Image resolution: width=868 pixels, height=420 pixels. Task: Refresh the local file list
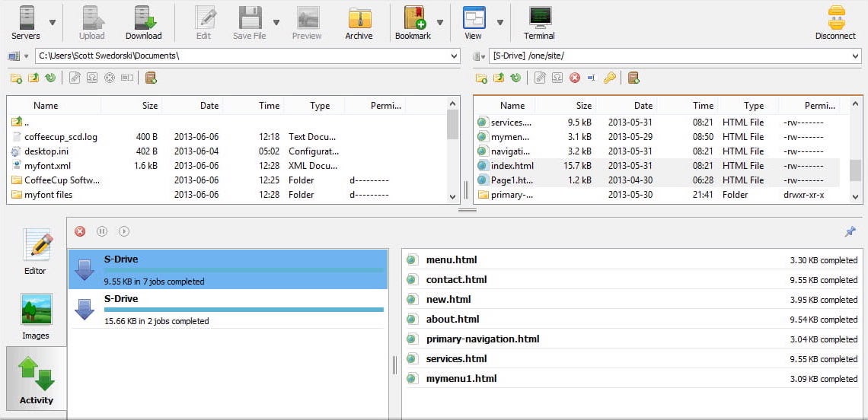click(50, 78)
